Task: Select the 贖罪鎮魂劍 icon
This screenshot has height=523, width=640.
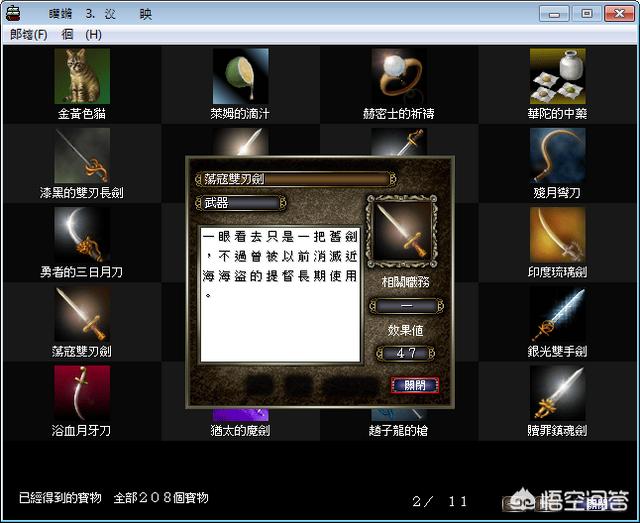Action: (x=558, y=393)
